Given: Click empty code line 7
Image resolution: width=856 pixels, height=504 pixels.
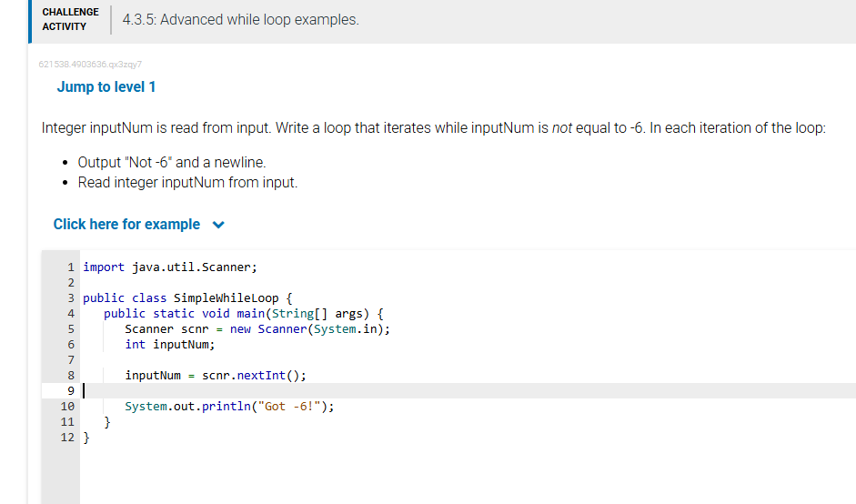Looking at the screenshot, I should tap(468, 360).
